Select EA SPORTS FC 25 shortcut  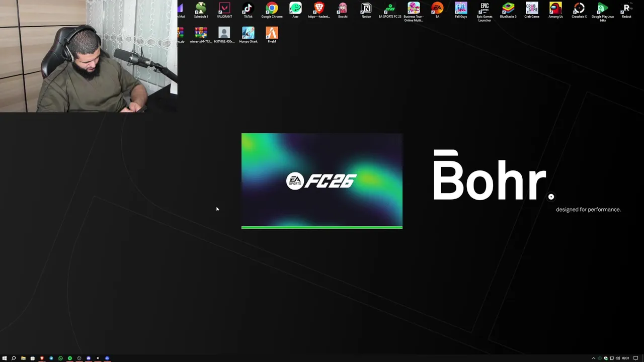390,11
